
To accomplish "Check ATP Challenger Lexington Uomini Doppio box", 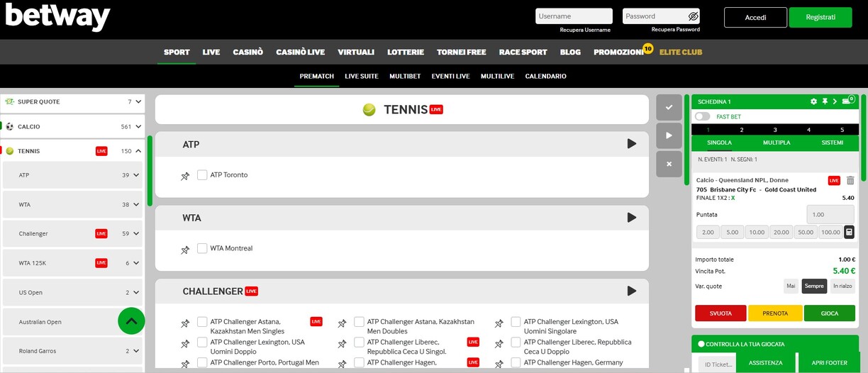I will 202,343.
